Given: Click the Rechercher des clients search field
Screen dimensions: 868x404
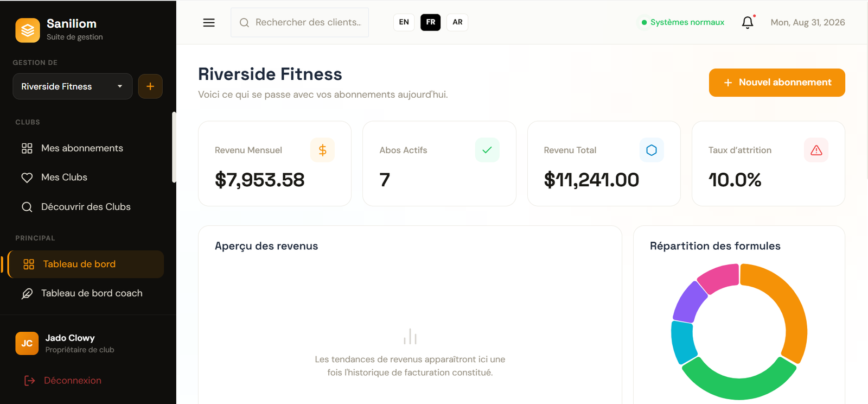Looking at the screenshot, I should [x=299, y=22].
